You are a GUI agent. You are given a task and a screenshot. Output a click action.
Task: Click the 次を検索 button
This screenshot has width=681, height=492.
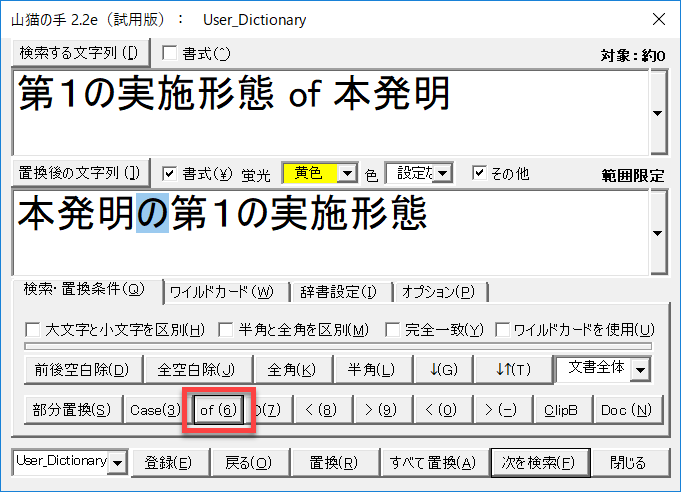(x=539, y=462)
